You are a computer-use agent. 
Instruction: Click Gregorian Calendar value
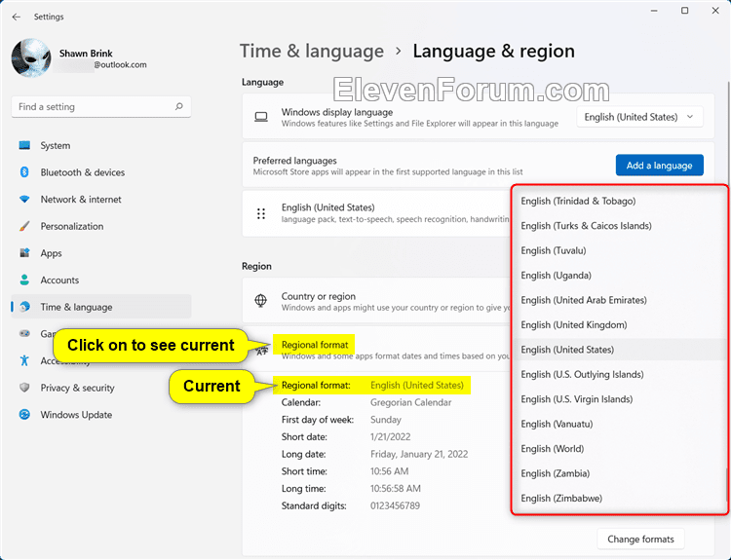pos(410,402)
